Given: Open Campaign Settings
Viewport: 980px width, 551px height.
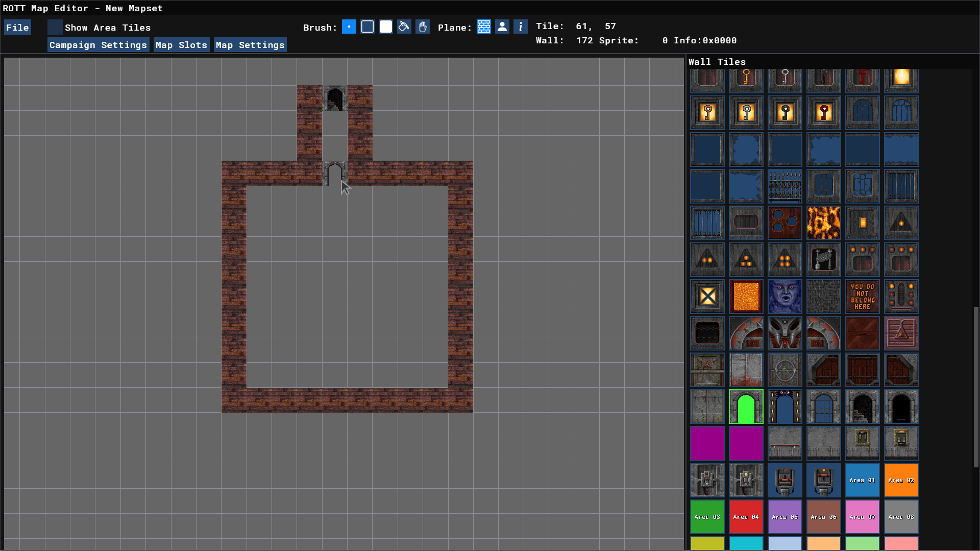Looking at the screenshot, I should pos(98,45).
